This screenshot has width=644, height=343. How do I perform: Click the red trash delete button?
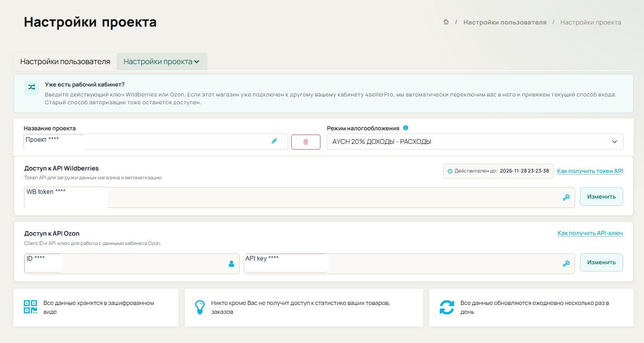tap(306, 142)
